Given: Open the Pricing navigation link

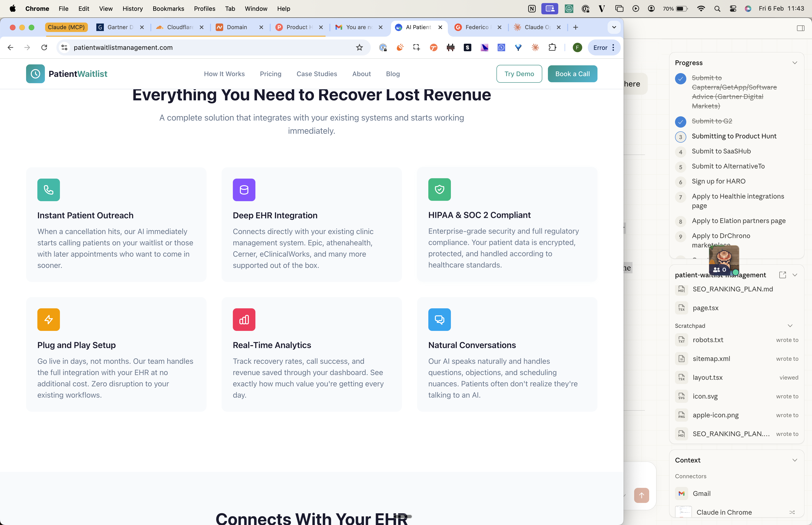Looking at the screenshot, I should coord(270,74).
